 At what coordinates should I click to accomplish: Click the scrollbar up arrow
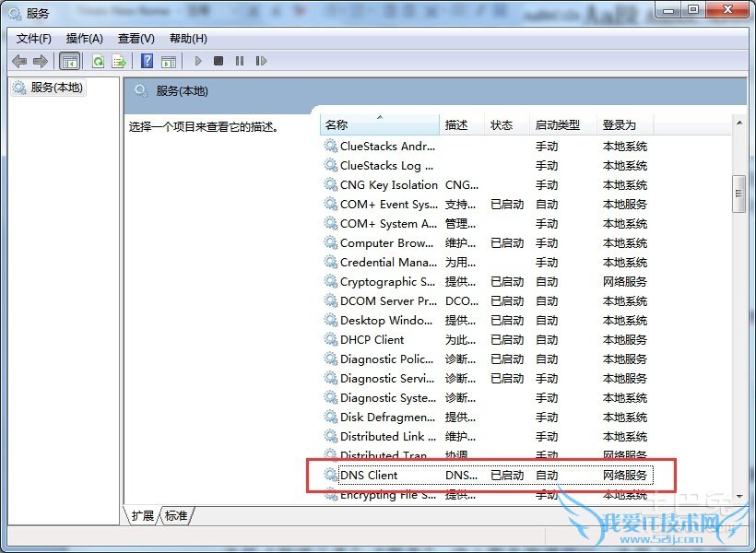click(x=739, y=124)
